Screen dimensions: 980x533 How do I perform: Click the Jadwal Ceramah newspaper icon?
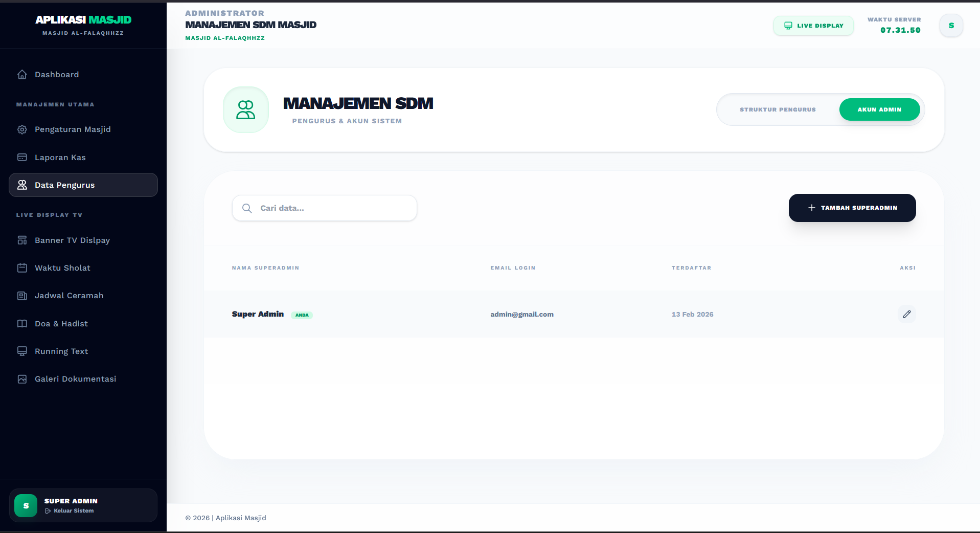pyautogui.click(x=22, y=296)
